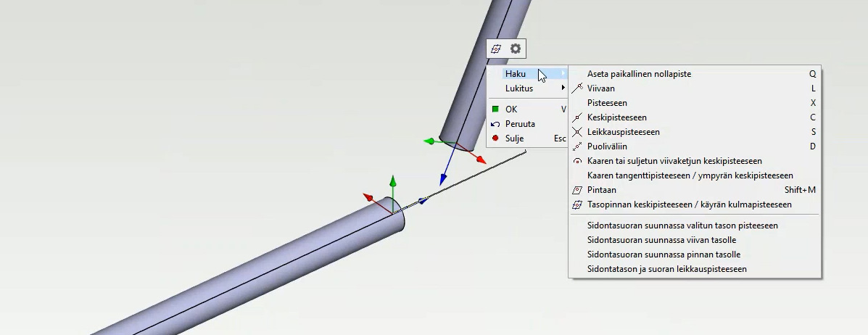Choose Pintaan surface snap option

(601, 190)
